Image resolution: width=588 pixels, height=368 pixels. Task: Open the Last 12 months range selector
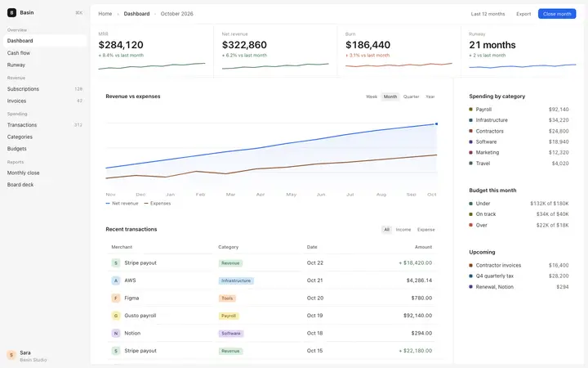point(488,14)
